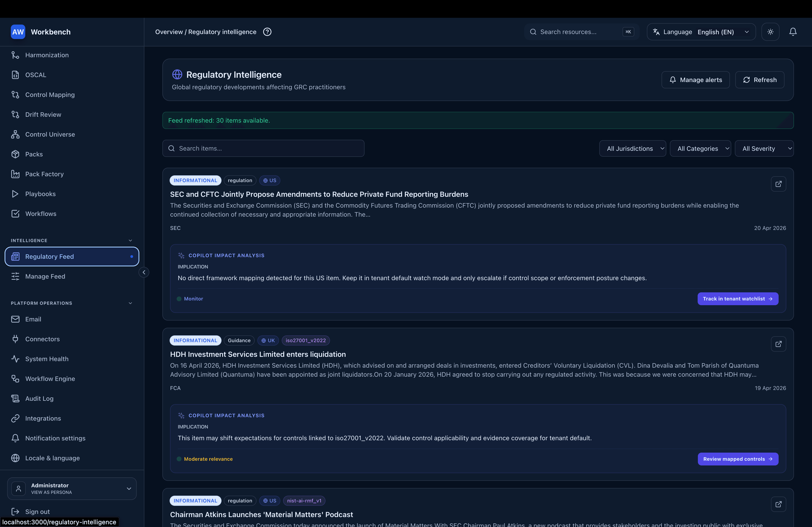Click Track in tenant watchlist button
Viewport: 812px width, 527px height.
(738, 299)
